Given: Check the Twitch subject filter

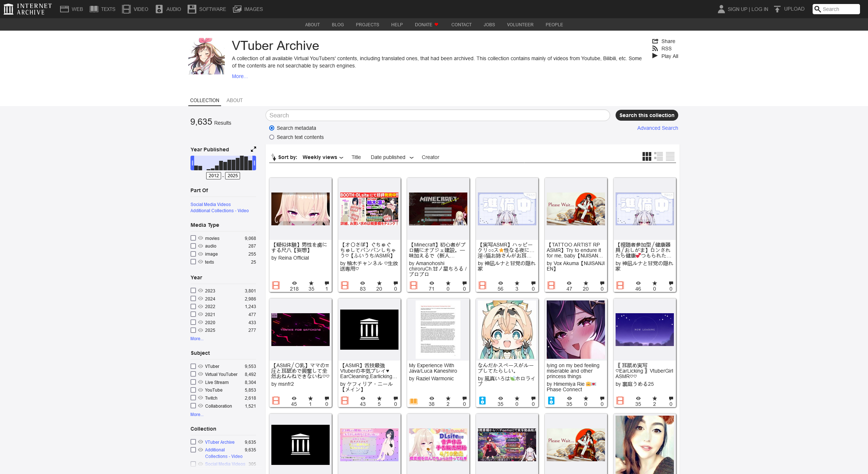Looking at the screenshot, I should click(193, 398).
